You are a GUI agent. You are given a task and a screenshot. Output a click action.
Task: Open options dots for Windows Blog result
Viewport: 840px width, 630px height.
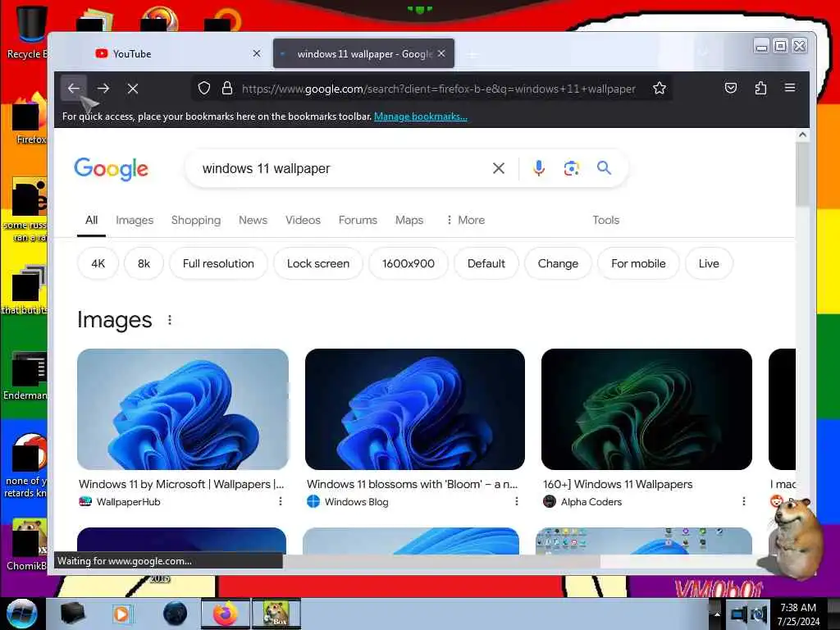click(517, 501)
